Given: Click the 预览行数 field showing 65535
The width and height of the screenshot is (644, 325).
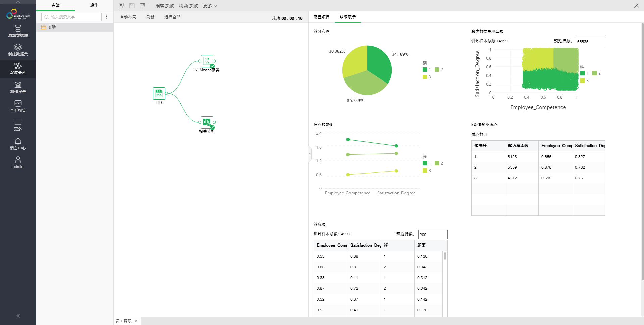Looking at the screenshot, I should (590, 42).
